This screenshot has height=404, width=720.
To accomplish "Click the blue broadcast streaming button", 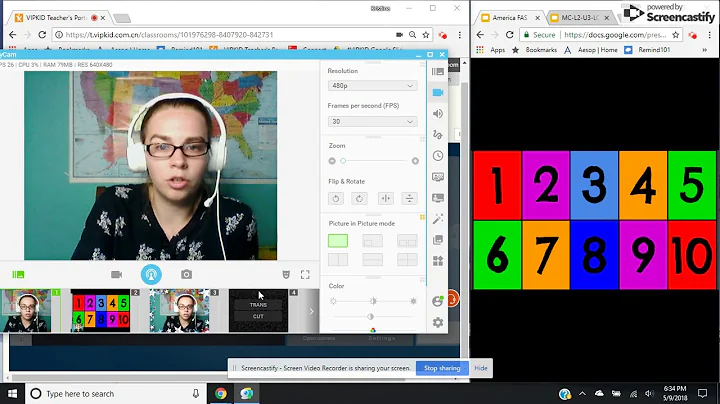I will pyautogui.click(x=151, y=275).
